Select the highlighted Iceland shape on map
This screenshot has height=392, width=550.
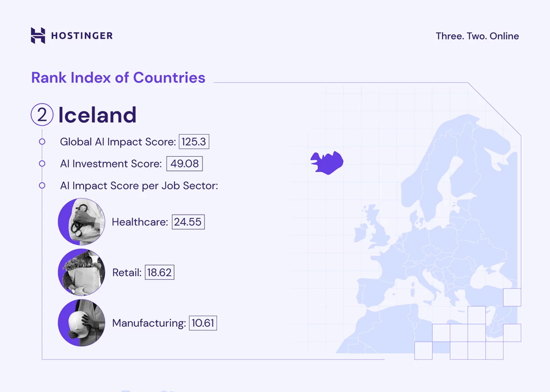pos(327,162)
